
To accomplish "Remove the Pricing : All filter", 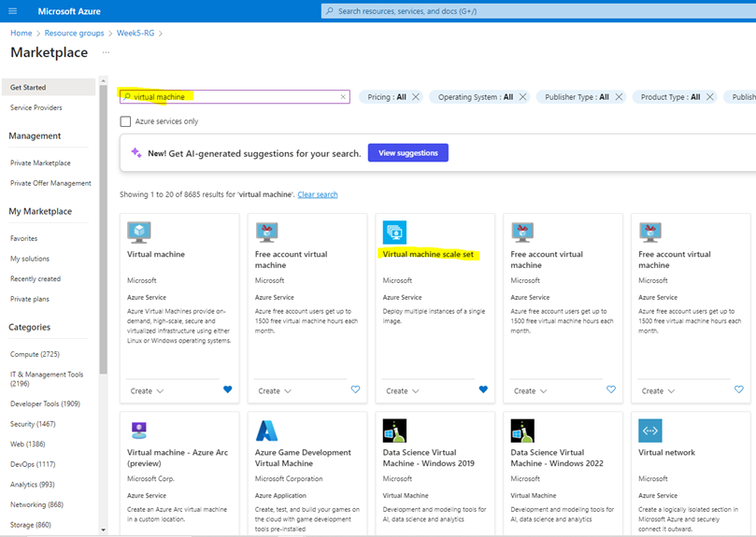I will tap(416, 97).
